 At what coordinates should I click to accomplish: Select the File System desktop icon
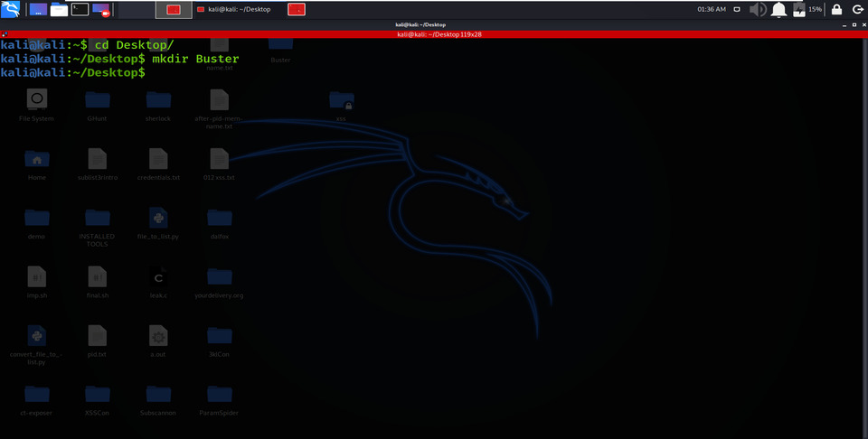tap(36, 105)
